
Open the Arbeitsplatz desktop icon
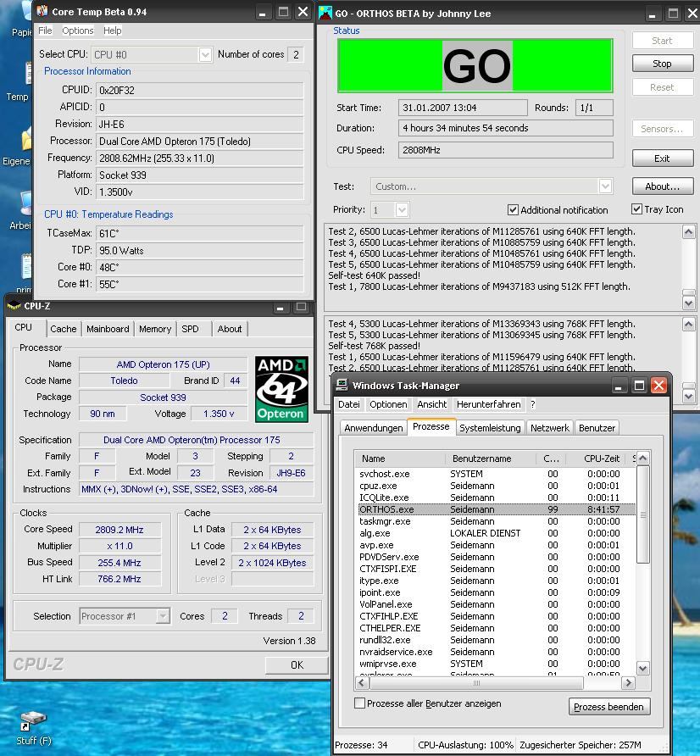click(23, 209)
